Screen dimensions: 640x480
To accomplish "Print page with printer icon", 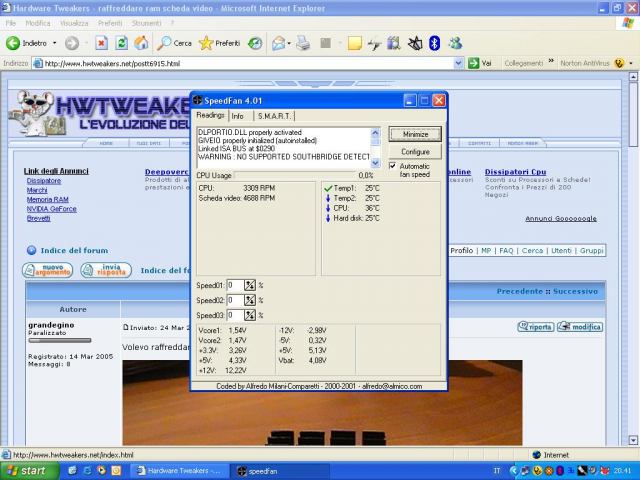I will pos(303,43).
